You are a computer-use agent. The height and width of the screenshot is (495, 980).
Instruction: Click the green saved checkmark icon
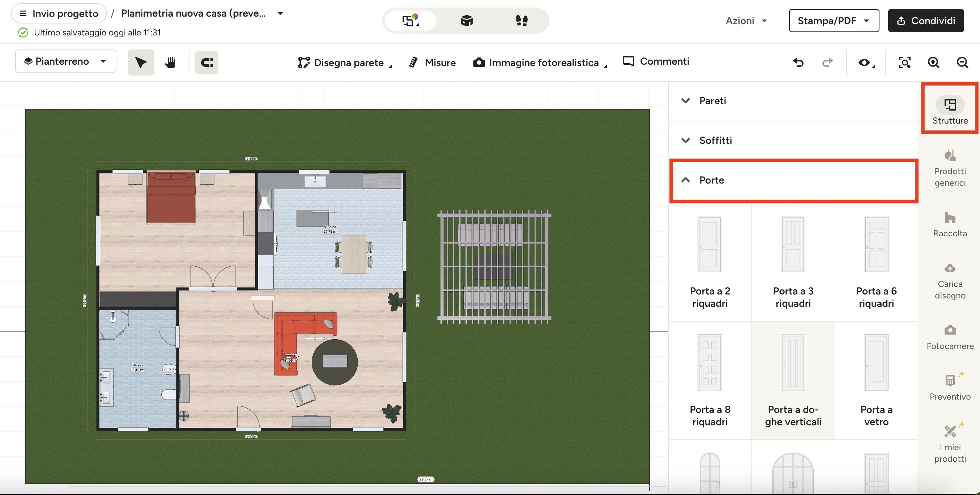tap(23, 33)
